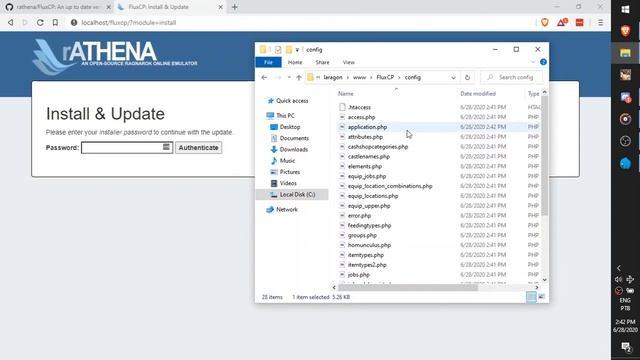The width and height of the screenshot is (640, 360).
Task: Open Quick access in navigation pane
Action: pyautogui.click(x=292, y=101)
